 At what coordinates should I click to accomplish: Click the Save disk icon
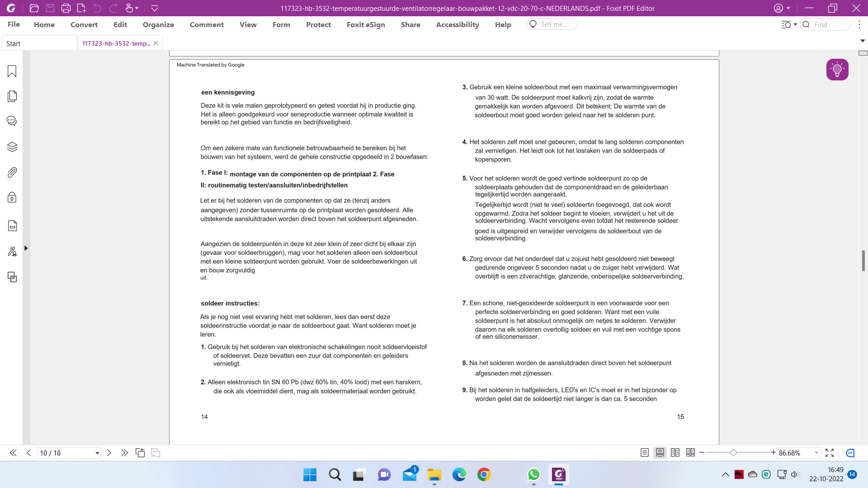click(50, 8)
